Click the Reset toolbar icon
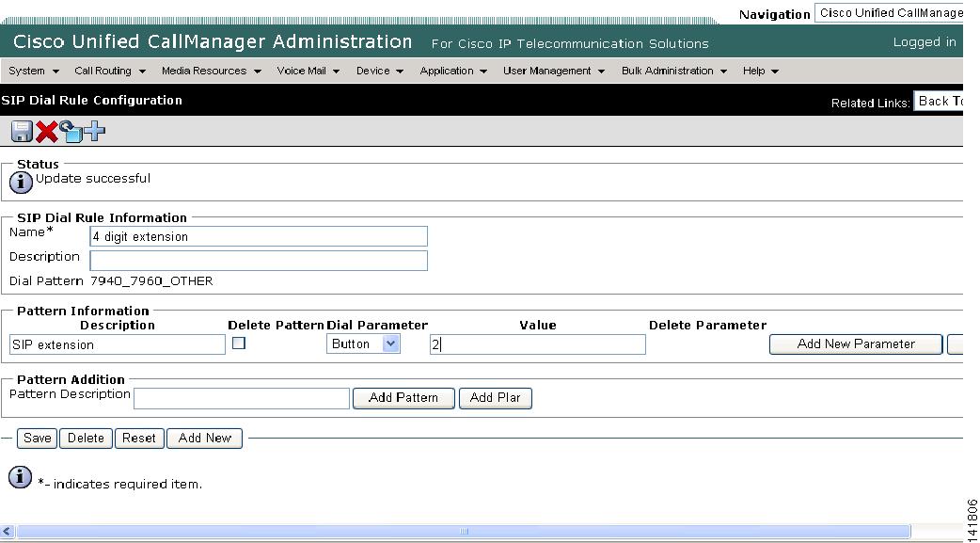980x543 pixels. click(x=71, y=131)
